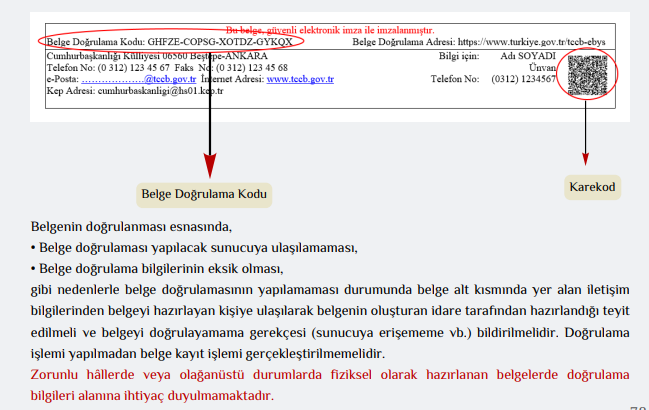The height and width of the screenshot is (410, 649).
Task: Click the www.tccb.gov.tr internet address link
Action: click(x=300, y=79)
